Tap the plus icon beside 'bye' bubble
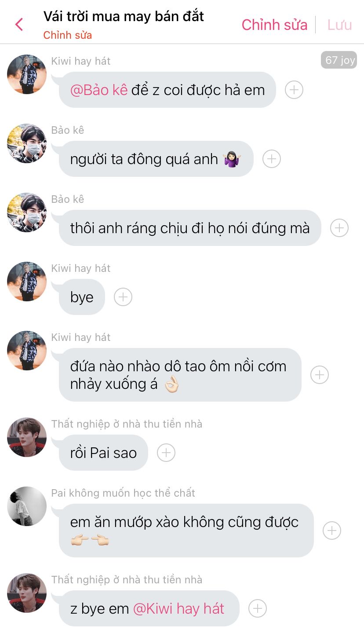 123,297
